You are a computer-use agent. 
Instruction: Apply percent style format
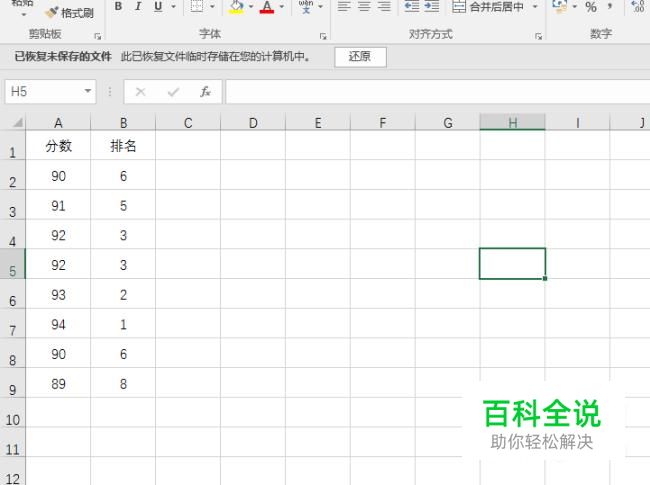point(591,7)
